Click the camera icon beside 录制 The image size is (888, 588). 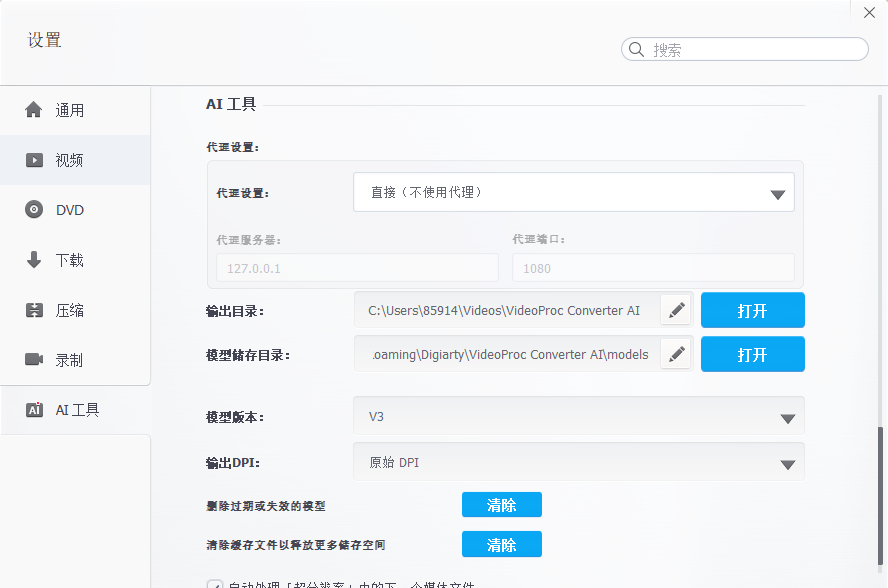click(x=34, y=359)
